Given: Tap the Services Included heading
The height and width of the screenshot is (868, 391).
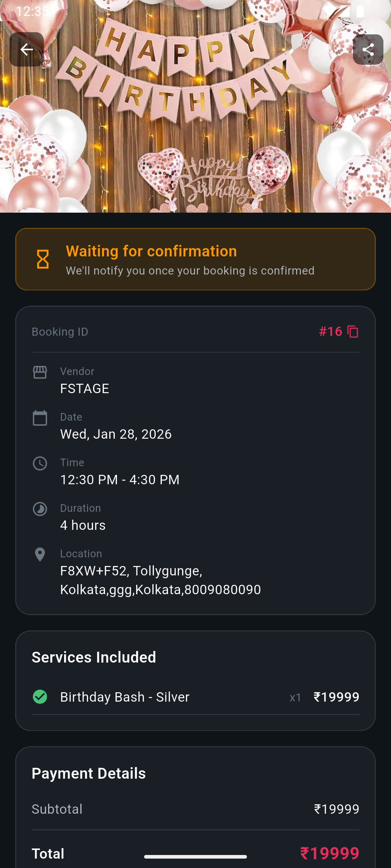Looking at the screenshot, I should [94, 657].
